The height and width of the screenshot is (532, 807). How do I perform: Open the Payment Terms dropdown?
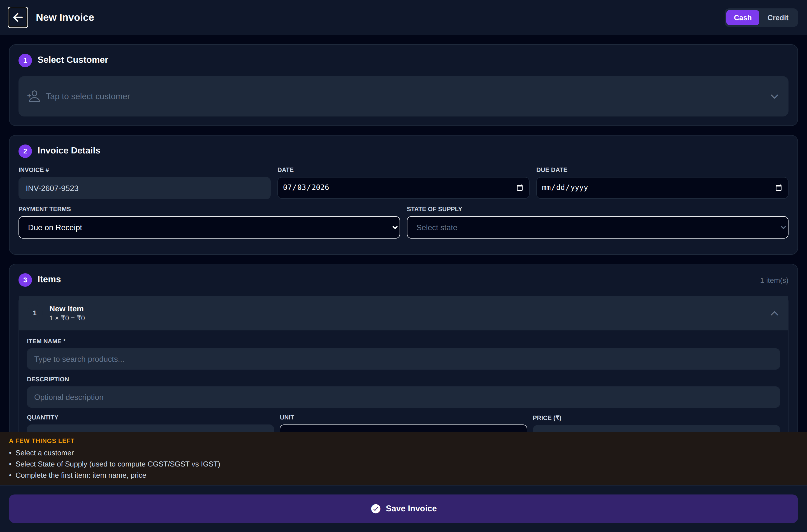pyautogui.click(x=209, y=227)
